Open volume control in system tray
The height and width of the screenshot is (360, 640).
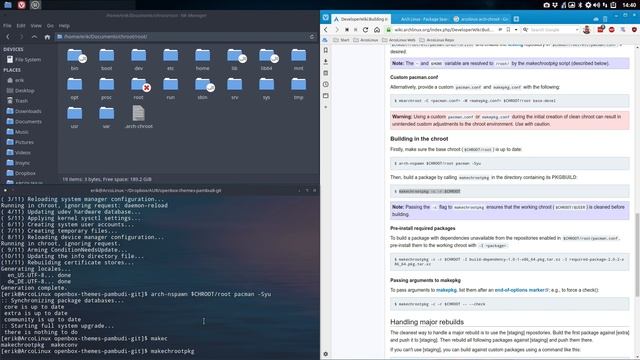pos(597,5)
